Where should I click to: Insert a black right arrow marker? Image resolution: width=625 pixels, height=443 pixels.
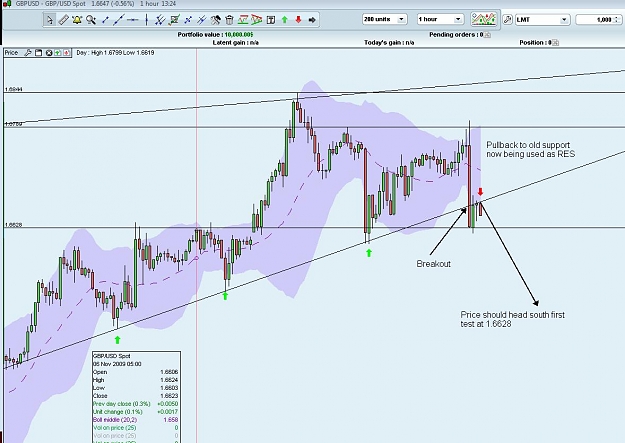(312, 20)
